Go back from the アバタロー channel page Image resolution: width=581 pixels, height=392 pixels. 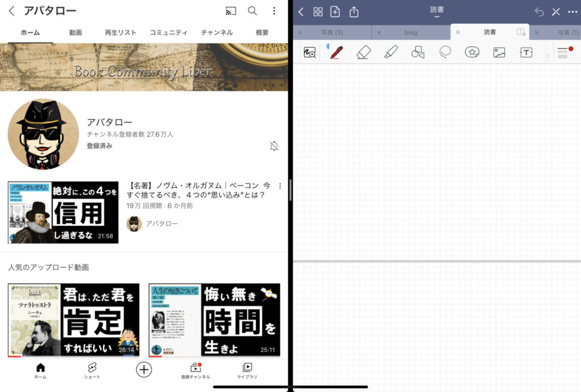(x=12, y=11)
